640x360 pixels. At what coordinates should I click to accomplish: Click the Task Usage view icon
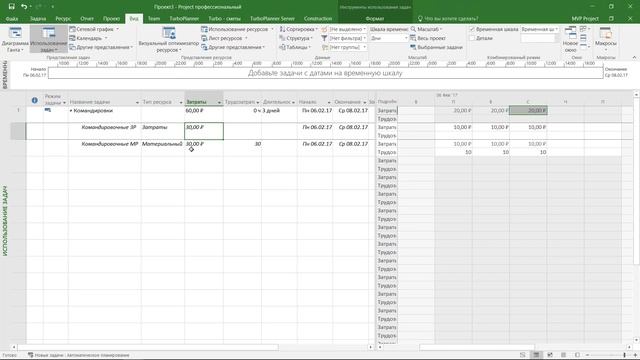click(x=49, y=33)
